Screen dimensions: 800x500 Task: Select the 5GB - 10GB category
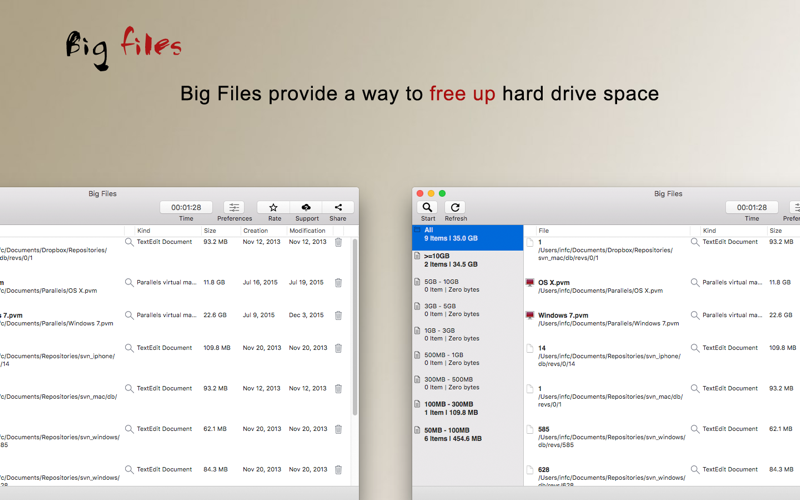[x=467, y=285]
